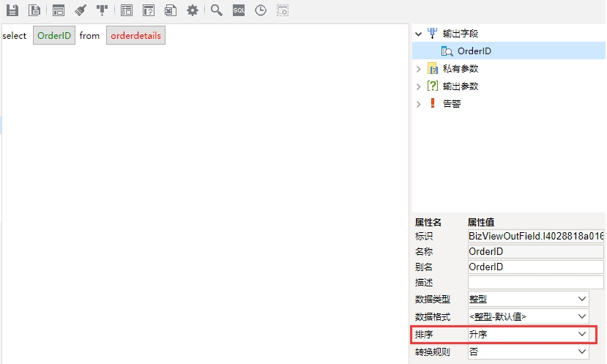The width and height of the screenshot is (607, 364).
Task: Click the 排序 property label
Action: click(x=424, y=334)
